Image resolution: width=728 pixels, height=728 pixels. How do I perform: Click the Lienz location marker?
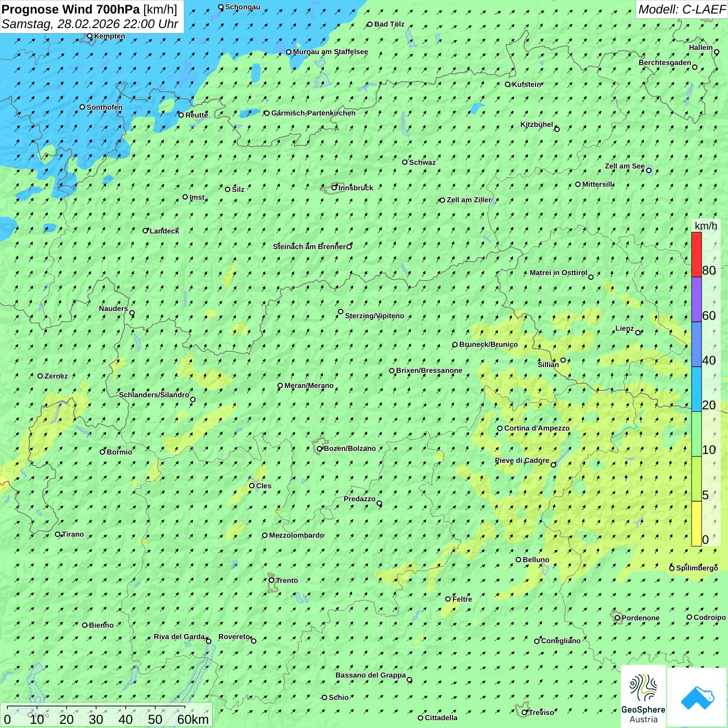(x=638, y=332)
